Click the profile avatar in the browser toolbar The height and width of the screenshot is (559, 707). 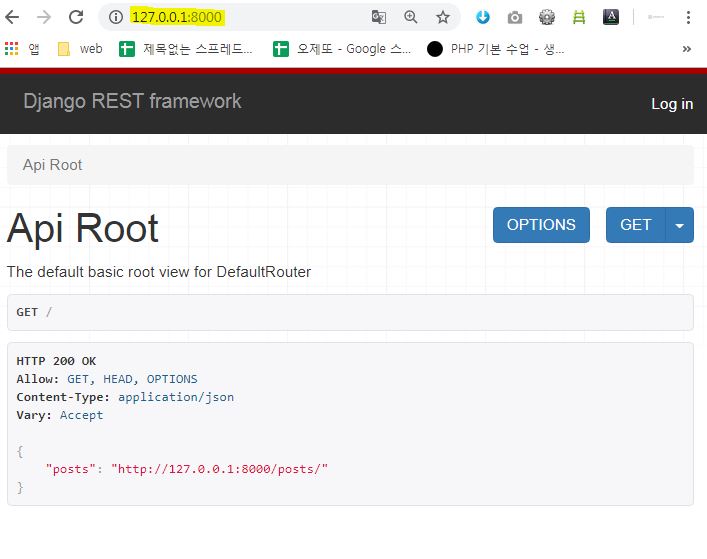[x=656, y=17]
